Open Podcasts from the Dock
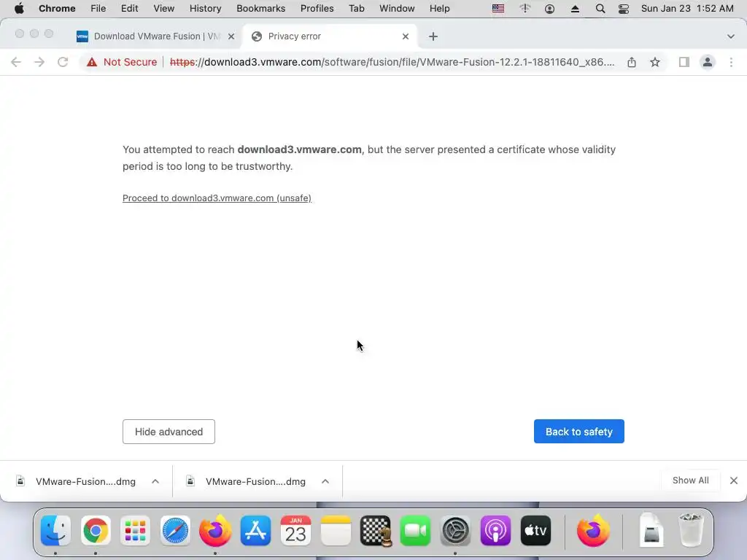 495,531
